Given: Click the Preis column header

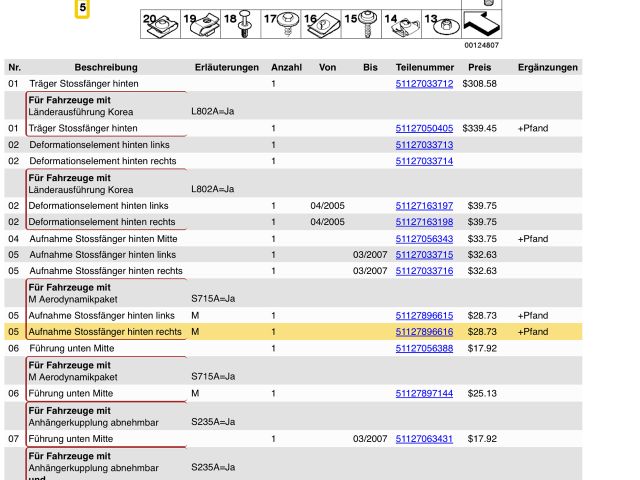Looking at the screenshot, I should [480, 67].
